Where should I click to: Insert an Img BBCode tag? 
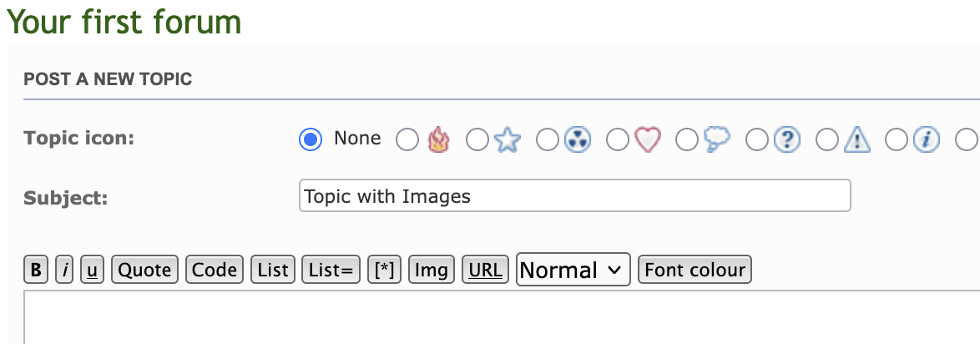(432, 270)
